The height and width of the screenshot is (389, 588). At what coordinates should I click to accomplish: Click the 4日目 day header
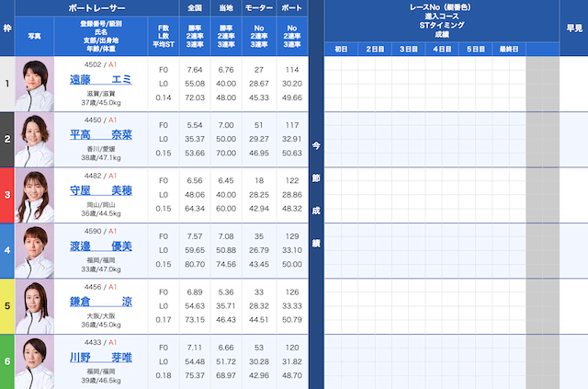click(x=442, y=49)
